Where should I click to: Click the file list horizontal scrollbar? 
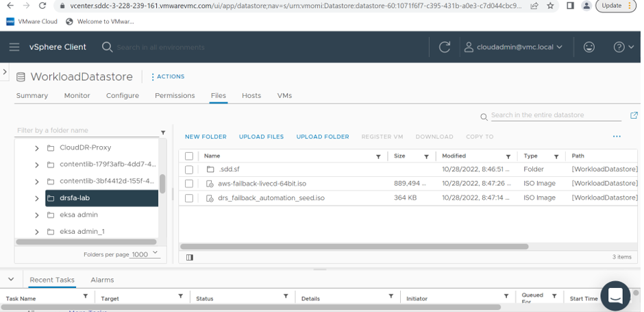[x=354, y=247]
